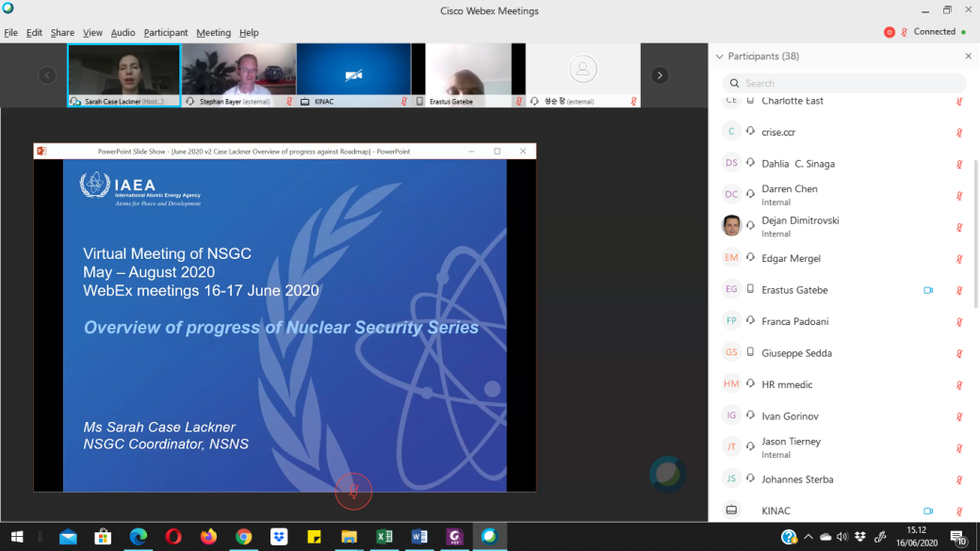Click Dejan Dimitrovski profile photo
Screen dimensions: 980x551
pyautogui.click(x=731, y=225)
